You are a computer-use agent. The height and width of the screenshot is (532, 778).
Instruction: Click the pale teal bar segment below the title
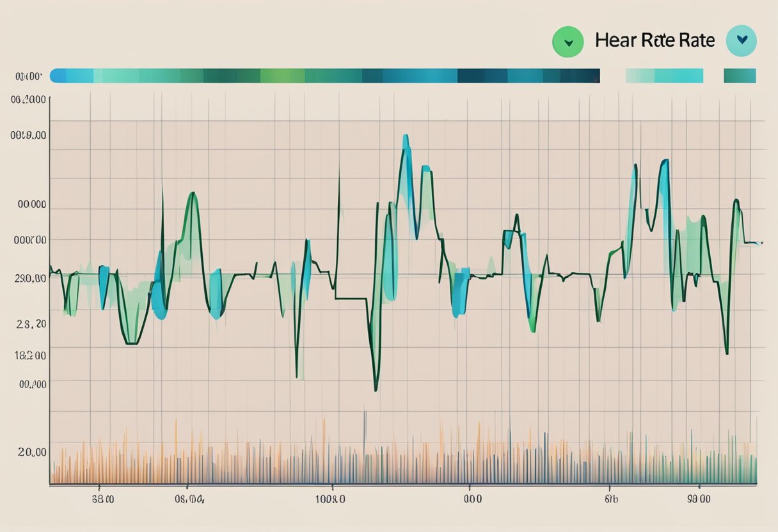[665, 75]
